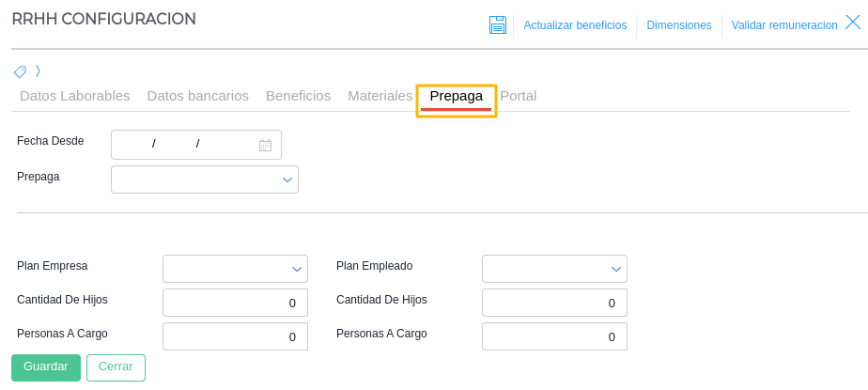The height and width of the screenshot is (390, 868).
Task: Expand the Plan Empresa dropdown
Action: point(296,270)
